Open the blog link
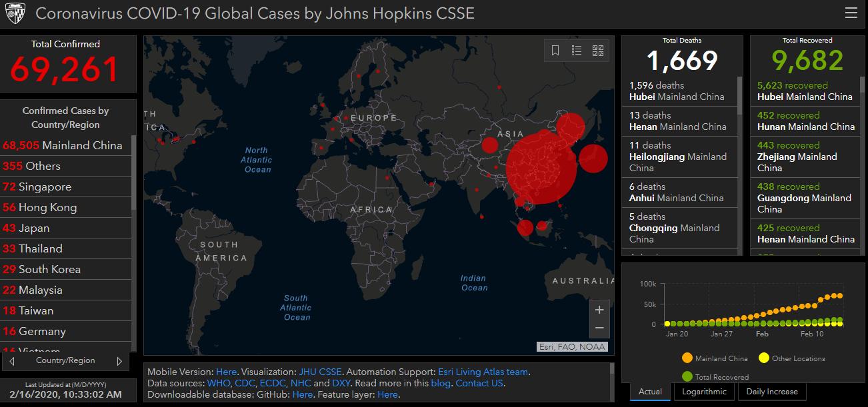Screen dimensions: 868x407 click(441, 383)
